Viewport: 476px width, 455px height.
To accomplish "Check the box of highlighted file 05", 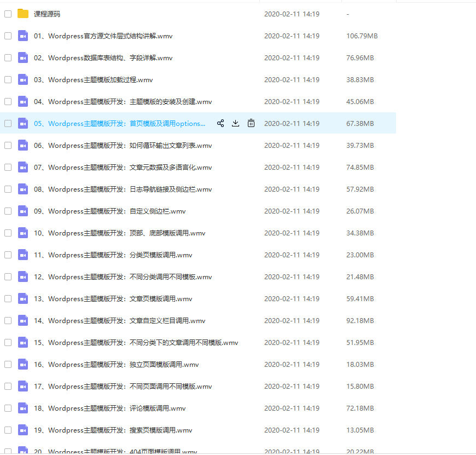I will point(8,123).
